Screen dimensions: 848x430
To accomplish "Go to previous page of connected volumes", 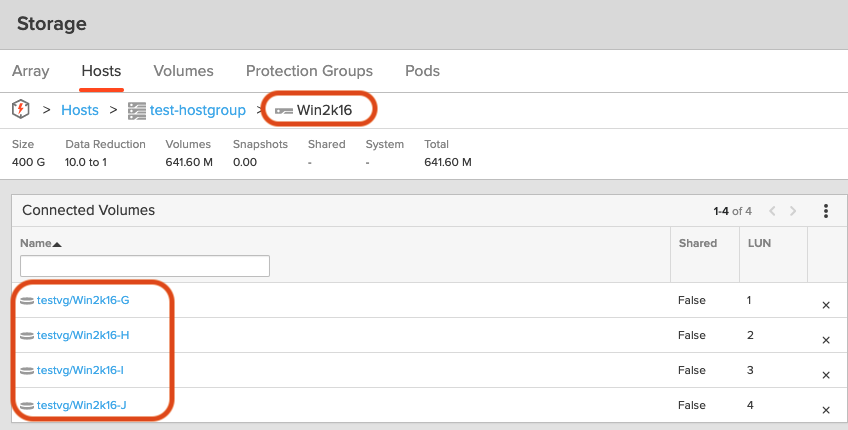I will click(772, 211).
